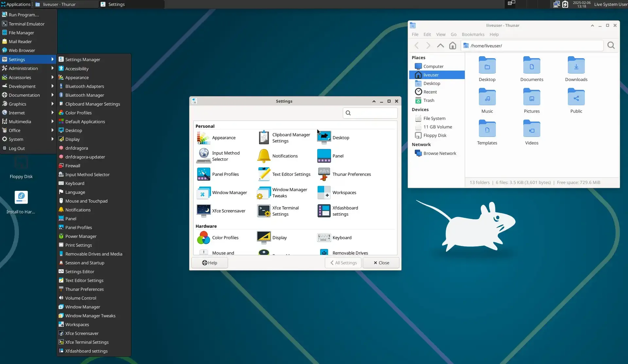The height and width of the screenshot is (364, 628).
Task: Select the Trash item in Thunar sidebar
Action: [x=428, y=100]
